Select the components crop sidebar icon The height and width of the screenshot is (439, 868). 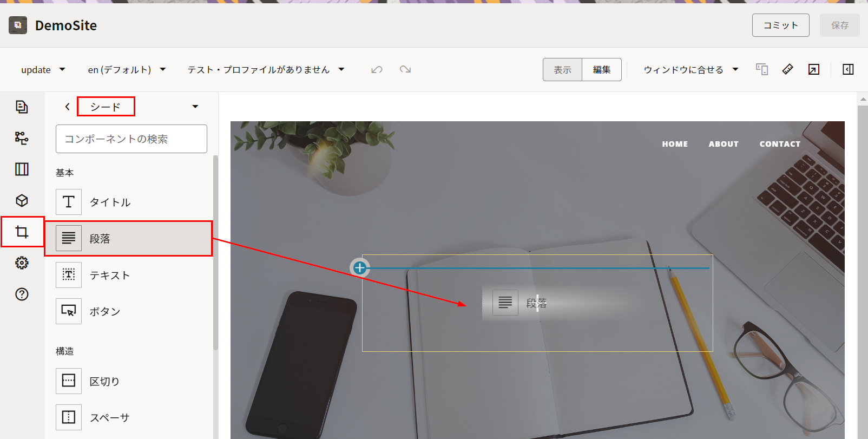click(x=22, y=232)
